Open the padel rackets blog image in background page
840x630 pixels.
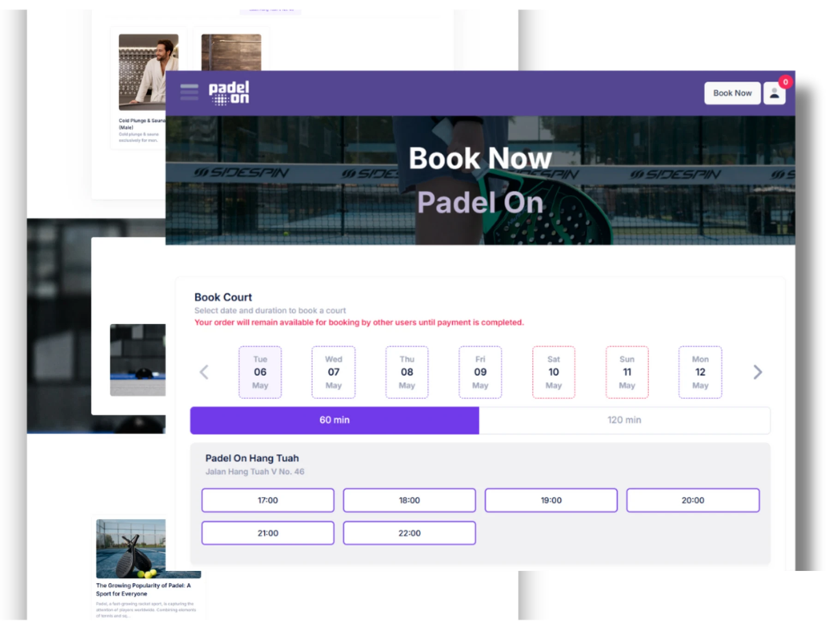(x=131, y=548)
